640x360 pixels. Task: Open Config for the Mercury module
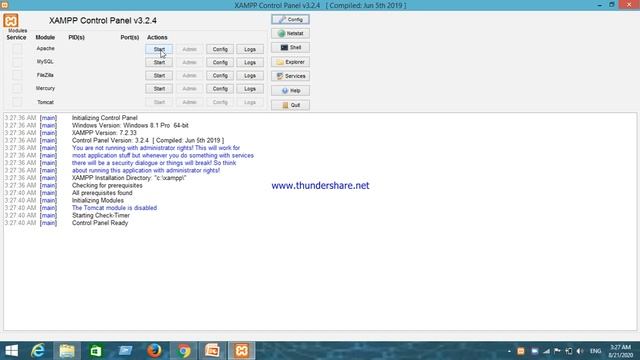coord(220,89)
